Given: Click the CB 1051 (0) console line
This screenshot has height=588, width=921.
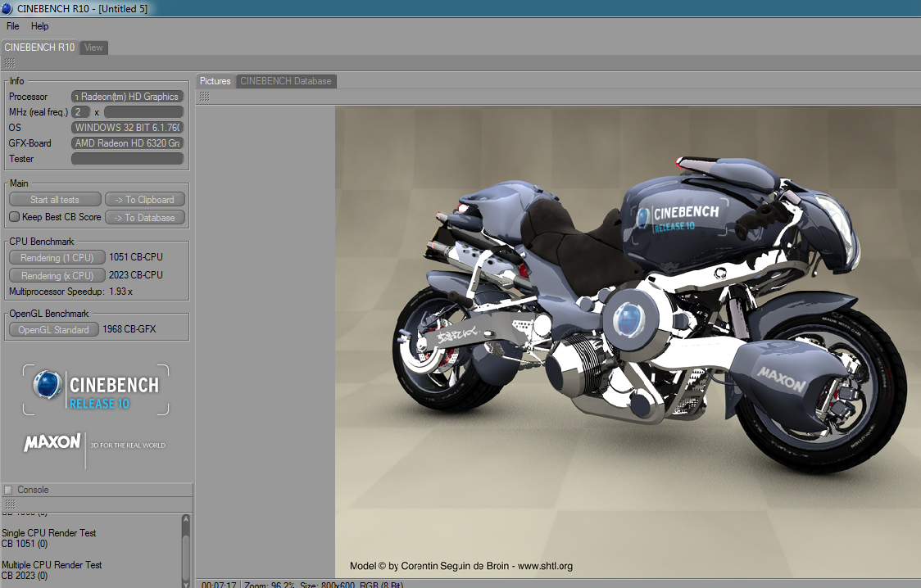Looking at the screenshot, I should 25,544.
